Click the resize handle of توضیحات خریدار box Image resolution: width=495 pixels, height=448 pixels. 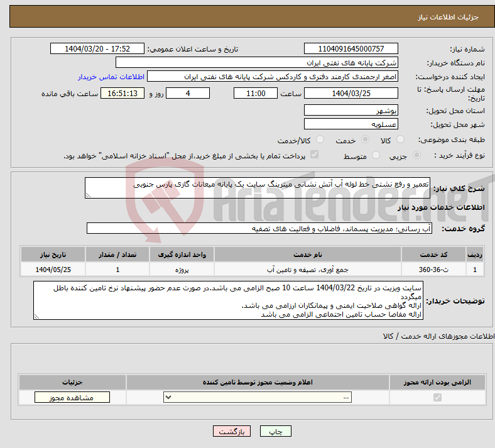36,316
